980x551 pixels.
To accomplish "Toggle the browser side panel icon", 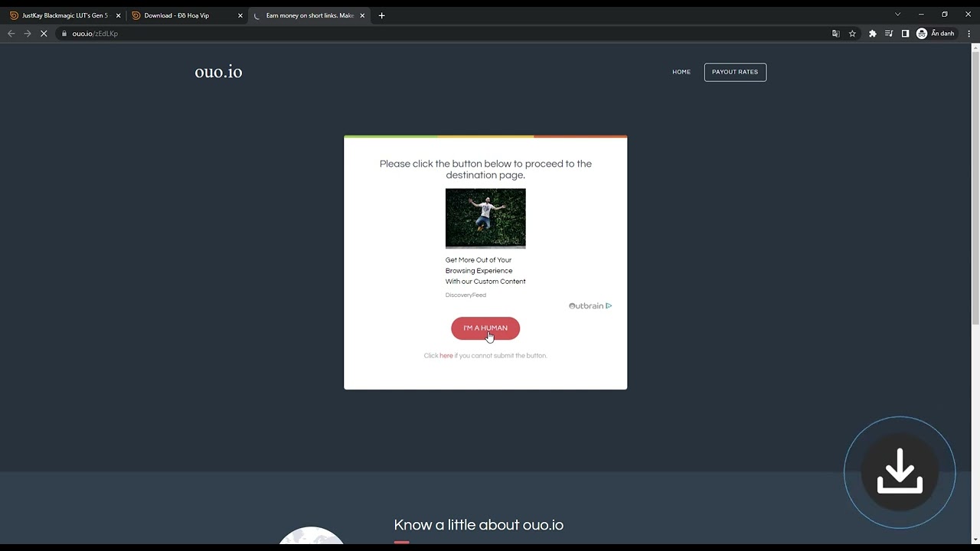I will (905, 34).
